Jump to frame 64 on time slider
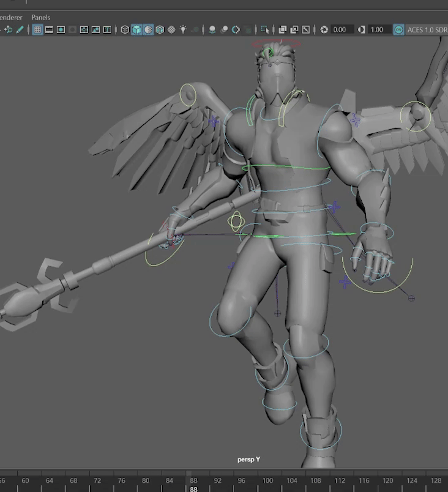Image resolution: width=448 pixels, height=492 pixels. tap(49, 480)
